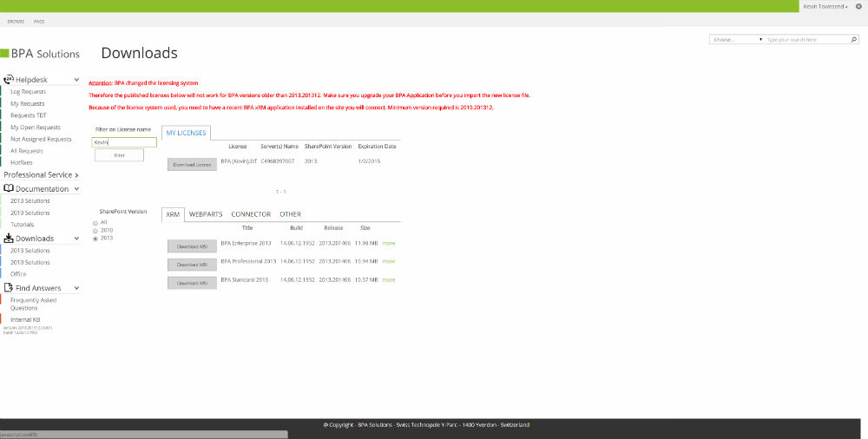868x439 pixels.
Task: Collapse the Find Answers section chevron
Action: point(76,288)
